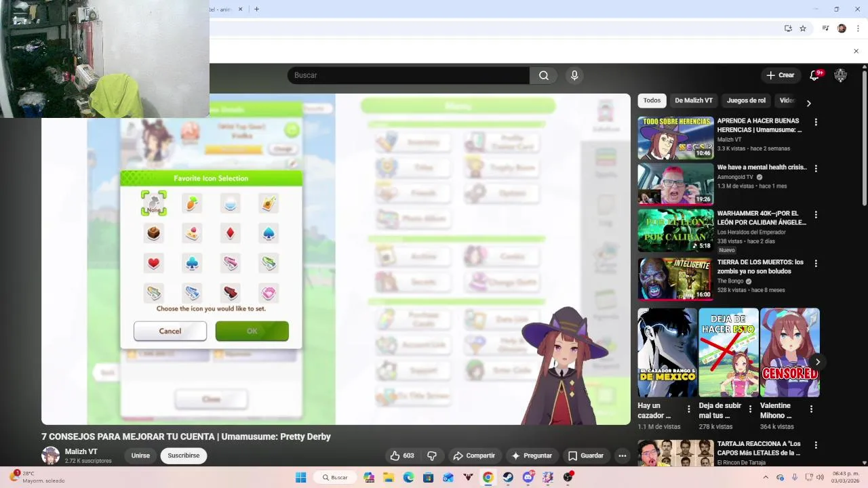Viewport: 868px width, 488px height.
Task: Select the Todos filter chip
Action: click(x=652, y=100)
